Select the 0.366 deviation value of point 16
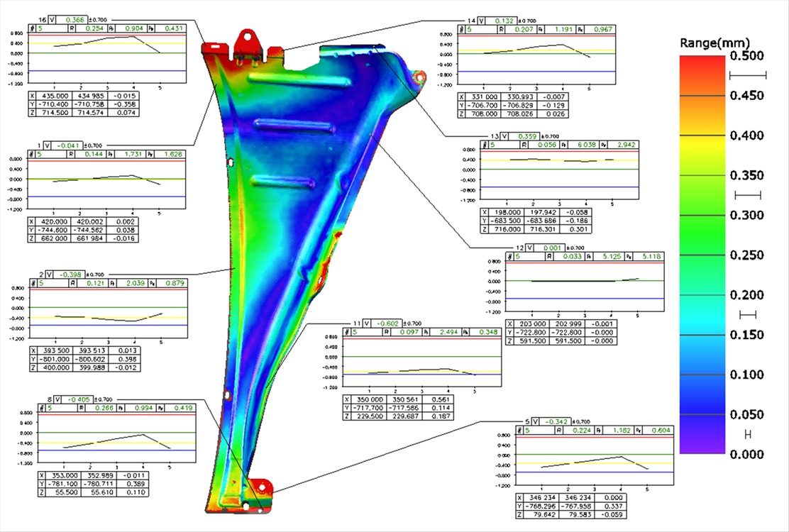 coord(71,21)
